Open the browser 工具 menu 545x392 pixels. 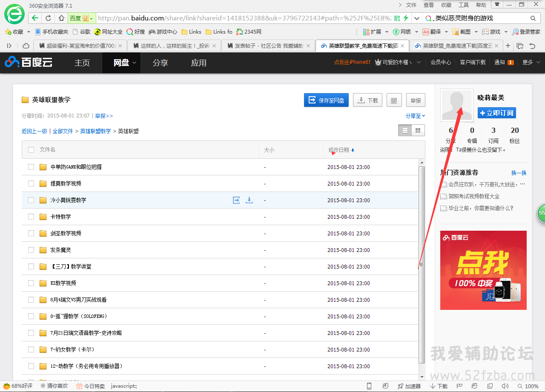click(463, 5)
